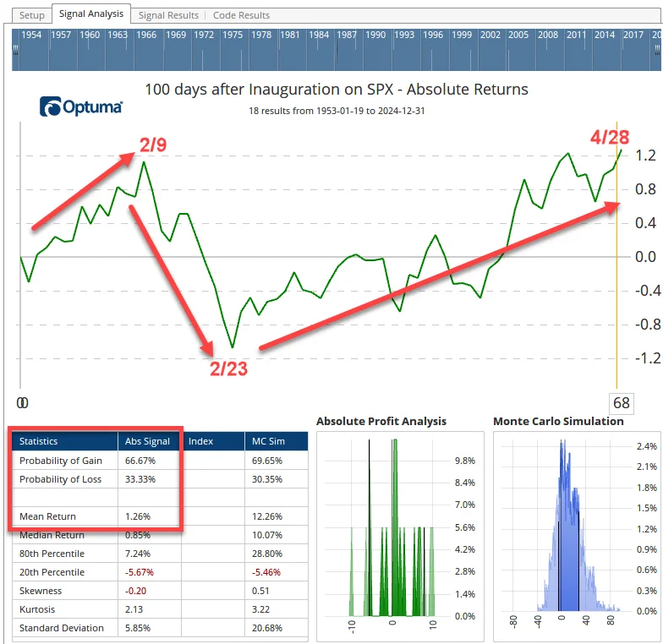Click the Optuma logo
The height and width of the screenshot is (644, 663).
(81, 106)
